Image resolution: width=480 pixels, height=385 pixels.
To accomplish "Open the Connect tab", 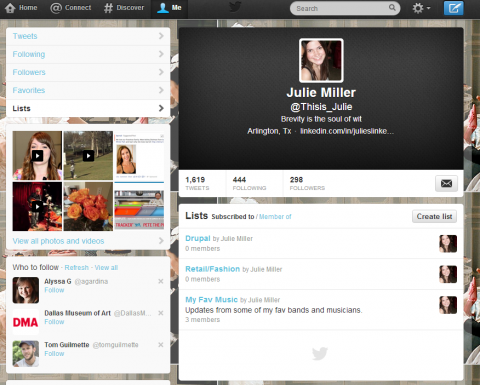I will click(x=71, y=8).
